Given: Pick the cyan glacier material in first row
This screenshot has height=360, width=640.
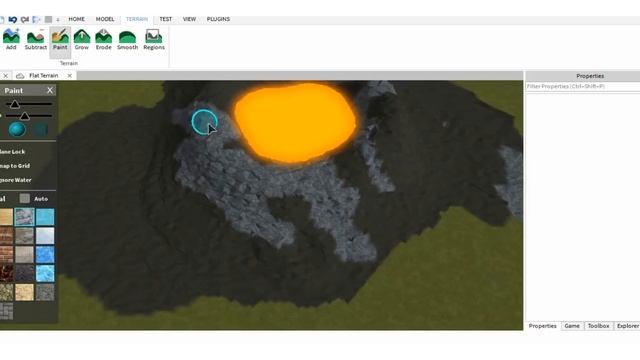Looking at the screenshot, I should [45, 217].
